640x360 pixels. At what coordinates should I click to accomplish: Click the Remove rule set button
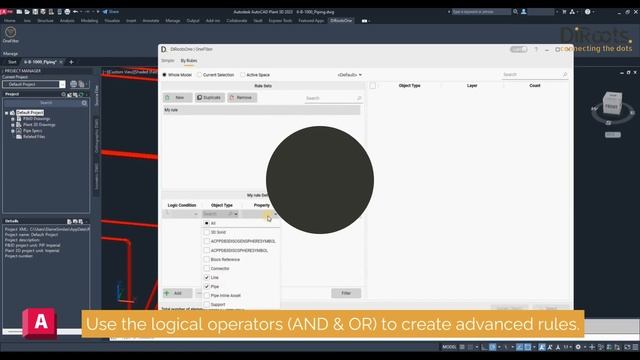point(242,98)
